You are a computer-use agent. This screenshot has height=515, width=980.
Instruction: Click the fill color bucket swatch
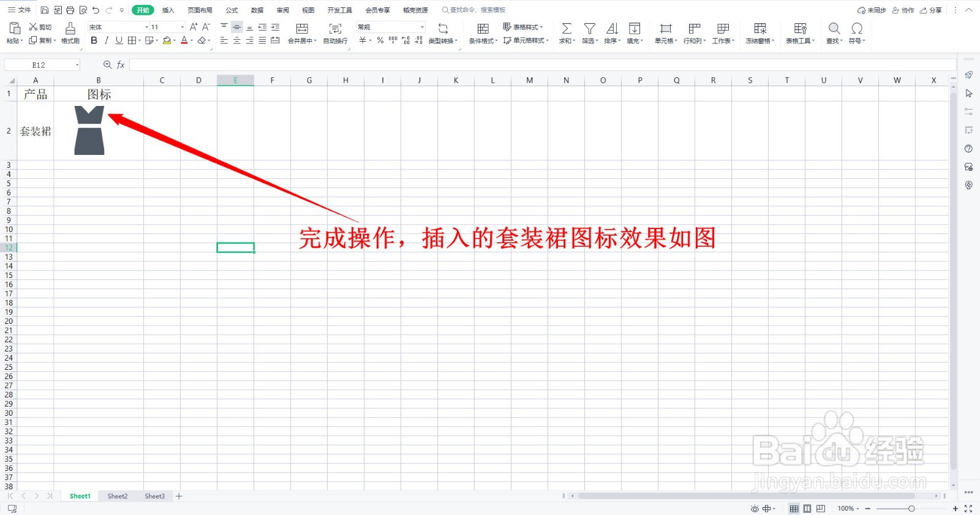point(167,40)
